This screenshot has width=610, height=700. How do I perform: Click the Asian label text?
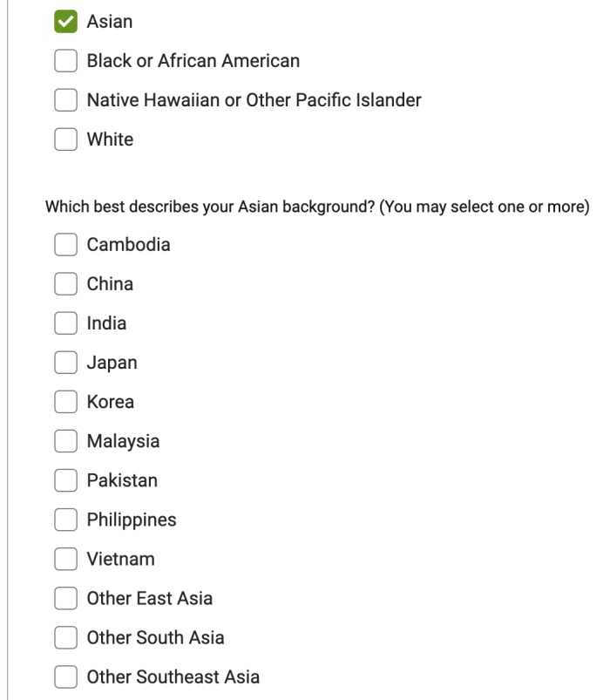point(109,21)
